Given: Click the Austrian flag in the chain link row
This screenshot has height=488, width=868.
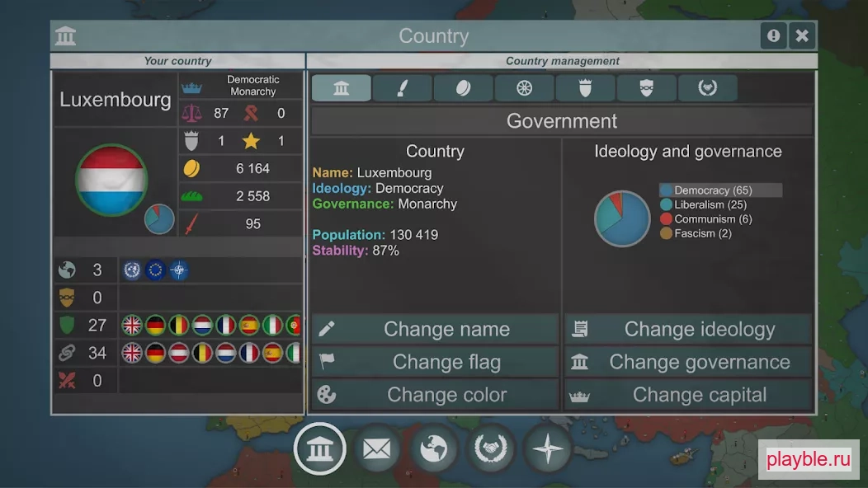Looking at the screenshot, I should pyautogui.click(x=179, y=353).
